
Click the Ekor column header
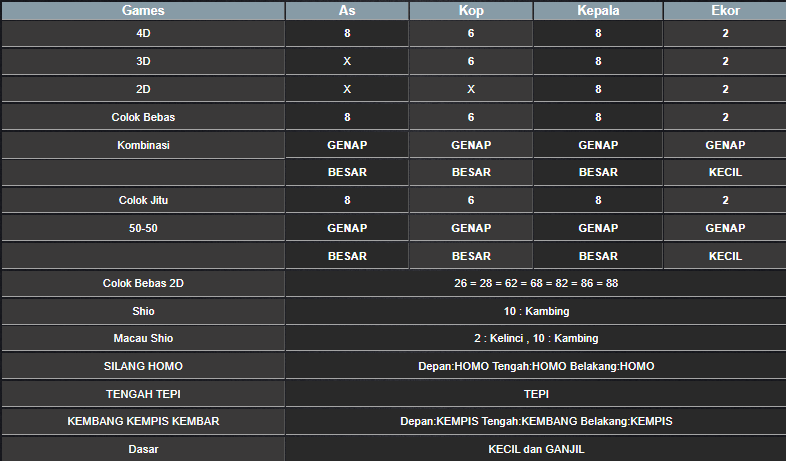pyautogui.click(x=725, y=11)
